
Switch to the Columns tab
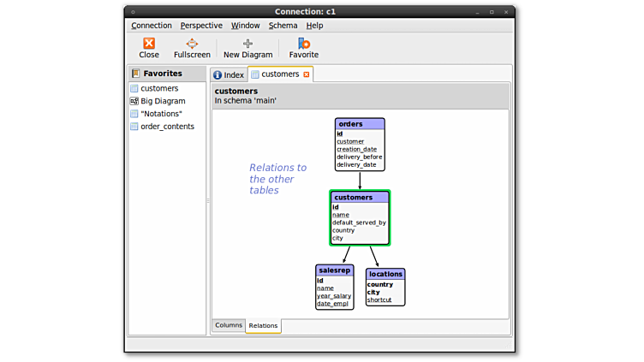tap(229, 325)
